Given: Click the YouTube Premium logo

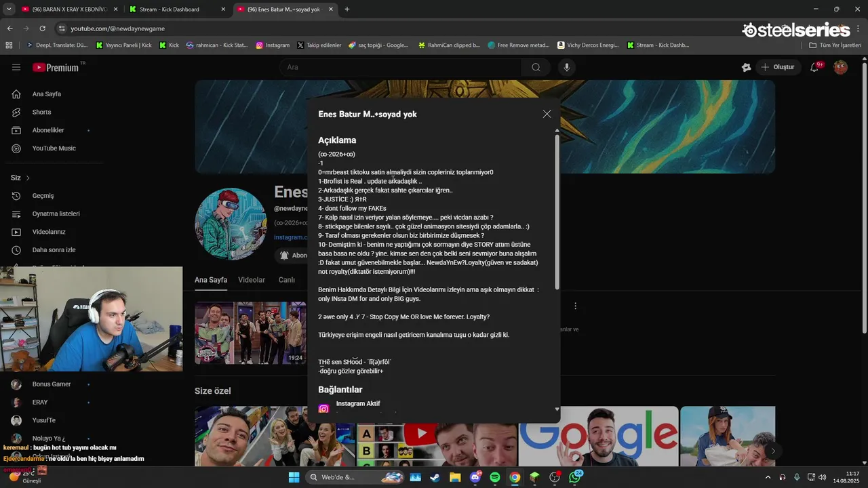Looking at the screenshot, I should [57, 67].
